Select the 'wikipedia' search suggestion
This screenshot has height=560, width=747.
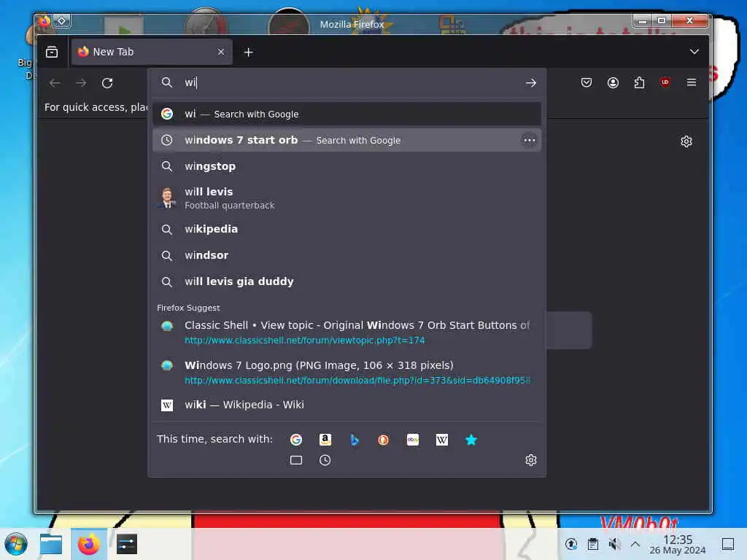pos(347,229)
